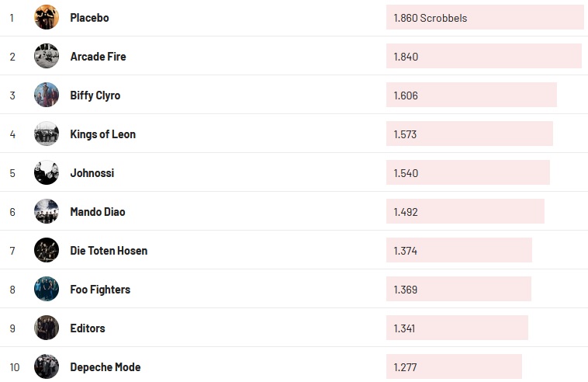Click Placebo's round artist avatar
Viewport: 588px width, 382px height.
coord(47,17)
